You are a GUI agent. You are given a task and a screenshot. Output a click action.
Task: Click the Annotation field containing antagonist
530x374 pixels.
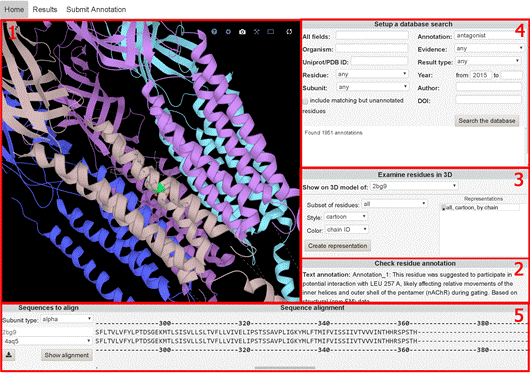(489, 36)
